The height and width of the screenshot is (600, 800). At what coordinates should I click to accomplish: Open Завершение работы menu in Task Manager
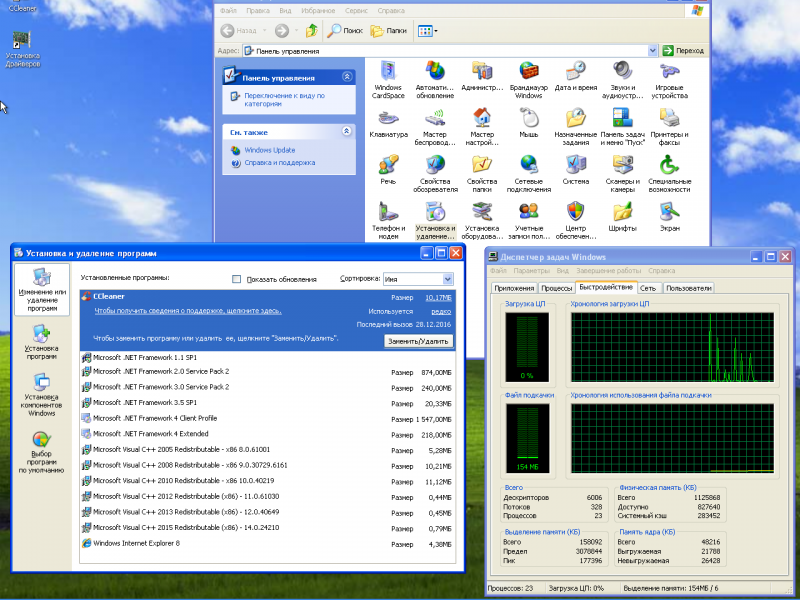608,270
